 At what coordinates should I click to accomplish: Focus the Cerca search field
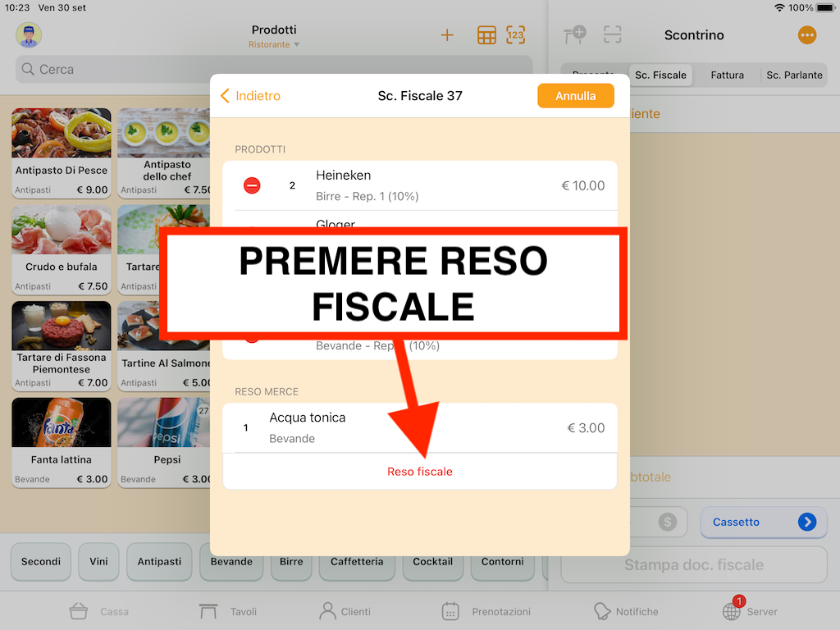pyautogui.click(x=274, y=69)
